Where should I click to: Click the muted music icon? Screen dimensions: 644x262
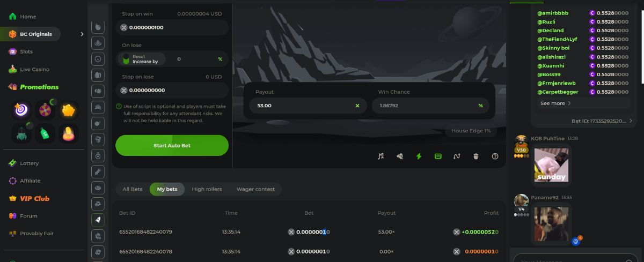(381, 156)
